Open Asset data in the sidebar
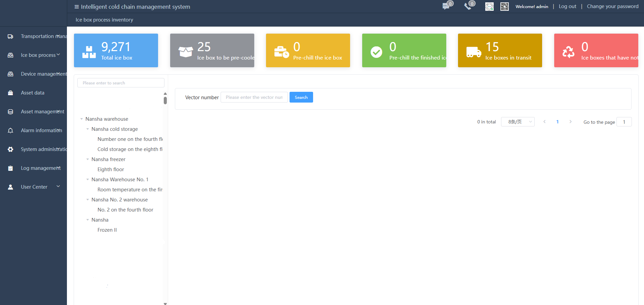The width and height of the screenshot is (644, 305). tap(33, 93)
